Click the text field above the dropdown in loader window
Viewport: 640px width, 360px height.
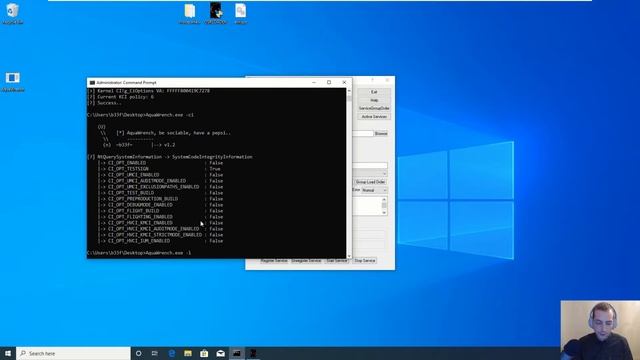click(370, 165)
